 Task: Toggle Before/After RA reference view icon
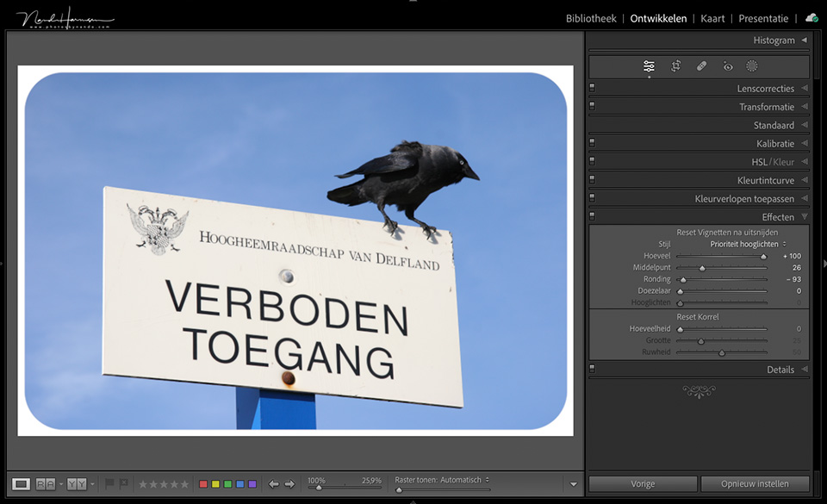pyautogui.click(x=46, y=484)
